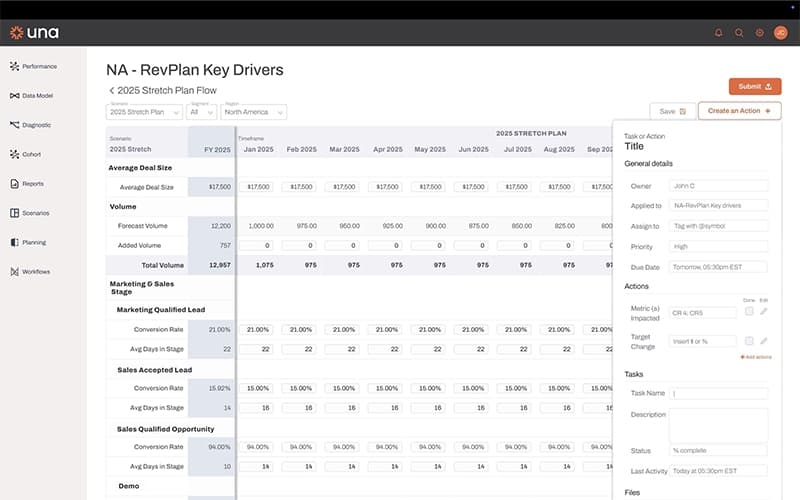Image resolution: width=800 pixels, height=500 pixels.
Task: Click the Workflows menu label
Action: click(36, 271)
